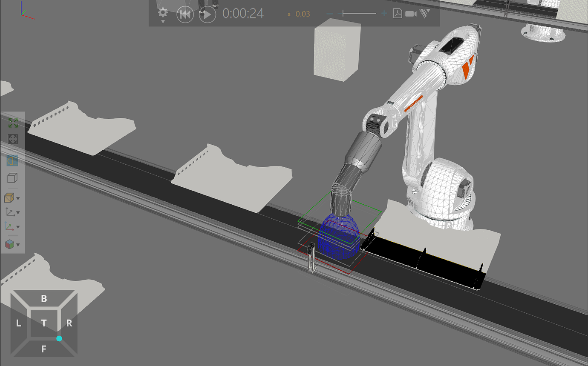Start recording a simulation video
This screenshot has width=588, height=366.
(410, 13)
